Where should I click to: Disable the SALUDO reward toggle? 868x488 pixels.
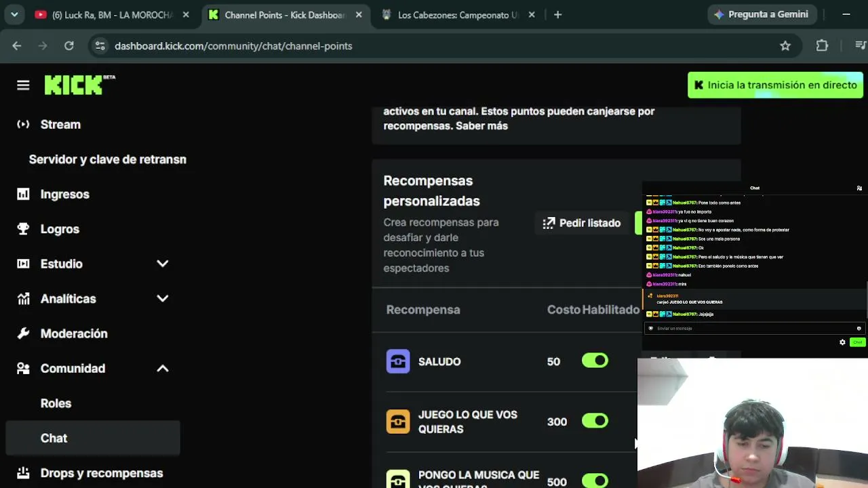[x=595, y=361]
